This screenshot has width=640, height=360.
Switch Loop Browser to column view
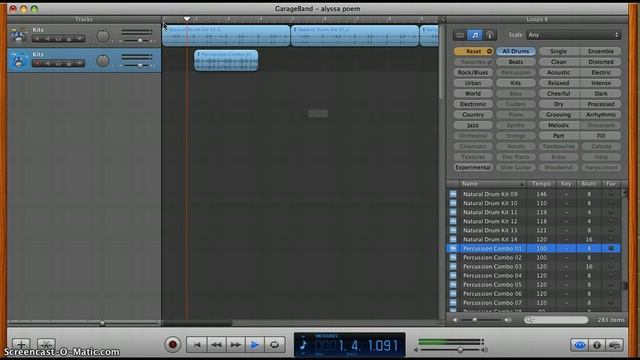tap(460, 35)
